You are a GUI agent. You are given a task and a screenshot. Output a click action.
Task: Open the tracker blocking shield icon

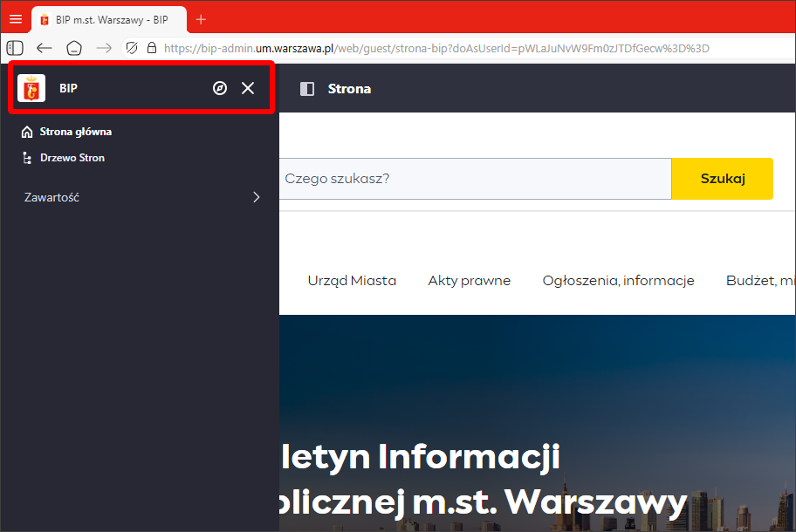point(132,48)
